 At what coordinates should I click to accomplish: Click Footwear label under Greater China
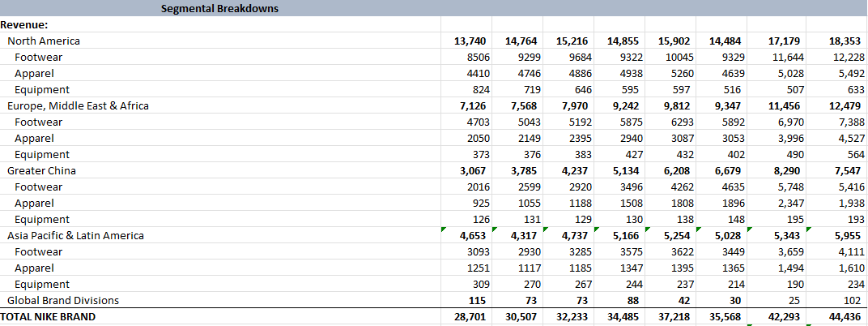pos(39,187)
